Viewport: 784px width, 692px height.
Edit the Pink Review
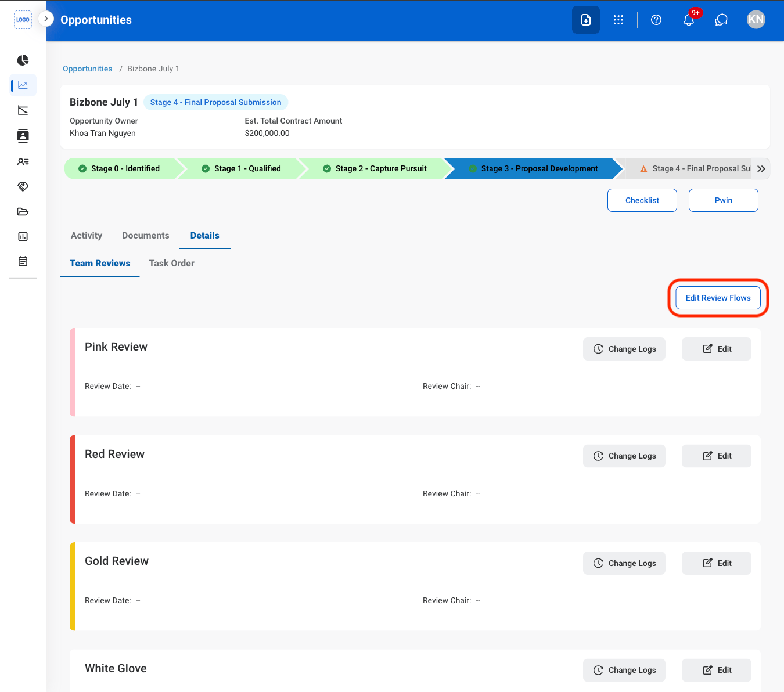717,349
